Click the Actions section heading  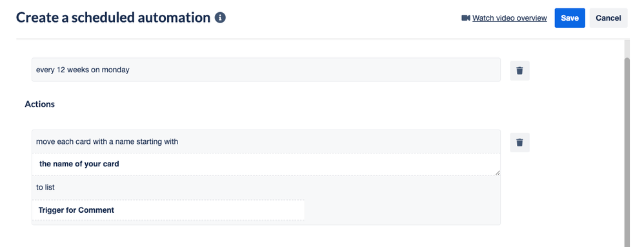coord(40,104)
